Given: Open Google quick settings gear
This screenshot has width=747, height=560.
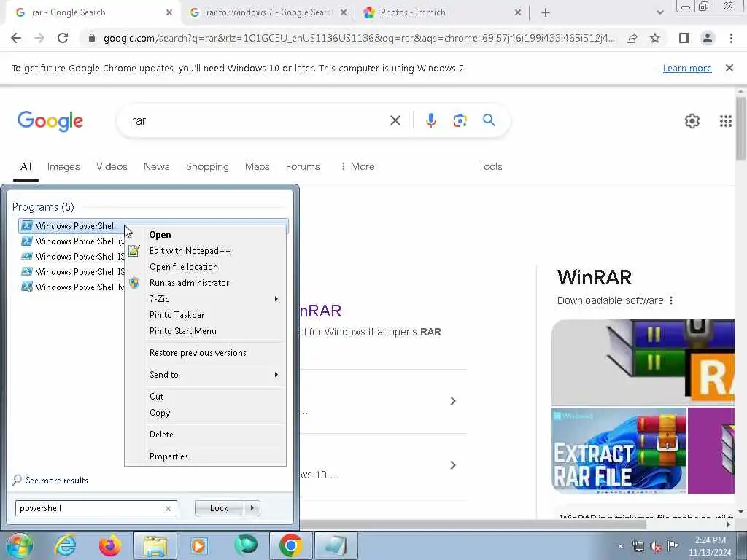Looking at the screenshot, I should click(x=692, y=121).
